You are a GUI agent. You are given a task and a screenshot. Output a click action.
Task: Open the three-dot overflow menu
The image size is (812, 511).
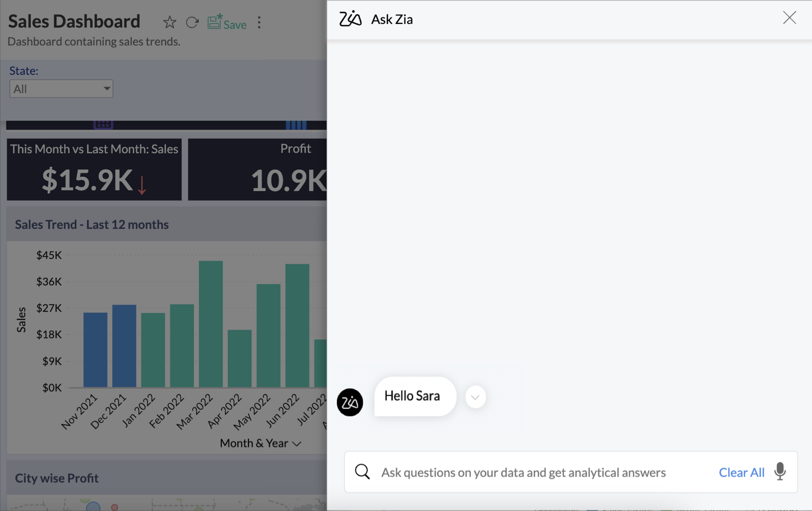coord(259,22)
